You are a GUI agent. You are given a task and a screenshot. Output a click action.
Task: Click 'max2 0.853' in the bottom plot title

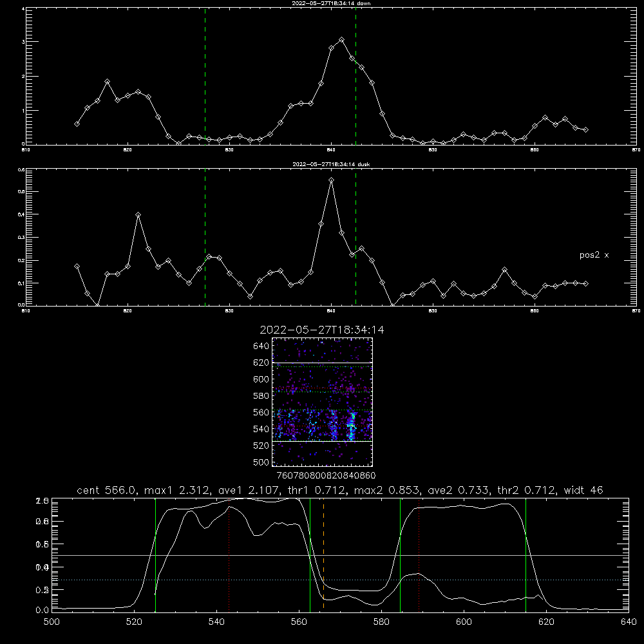pos(387,490)
